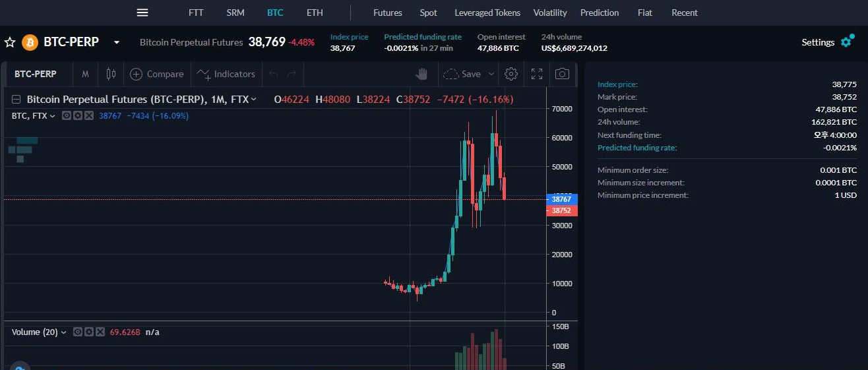The width and height of the screenshot is (868, 370).
Task: Toggle visibility of BTC, FTX series
Action: (67, 115)
